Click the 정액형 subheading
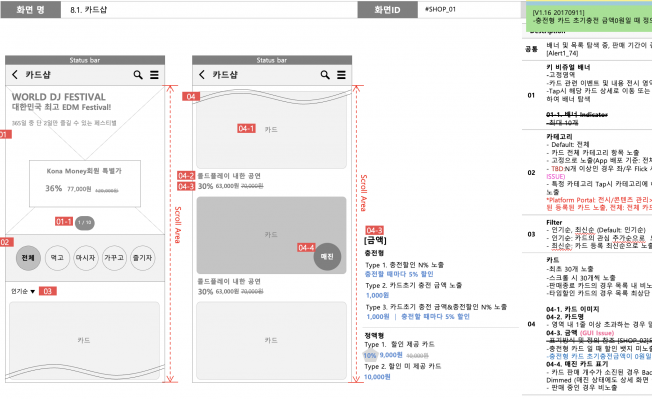Image resolution: width=652 pixels, height=399 pixels. point(374,335)
